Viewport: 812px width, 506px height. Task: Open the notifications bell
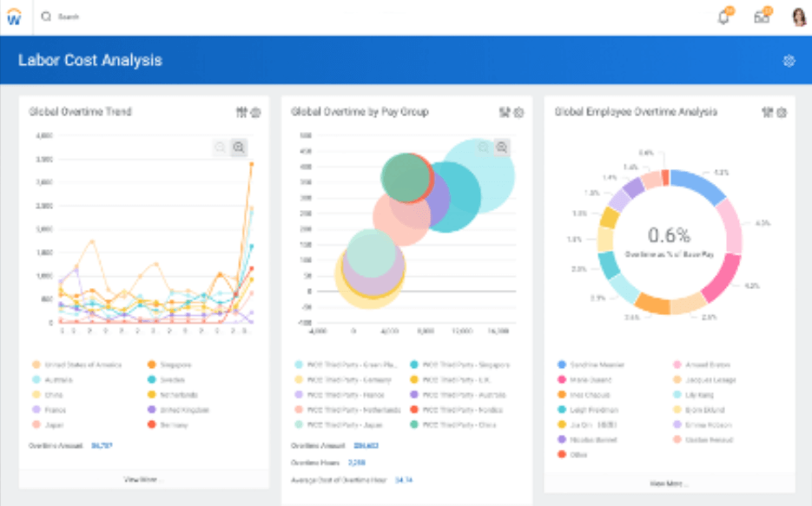tap(723, 16)
